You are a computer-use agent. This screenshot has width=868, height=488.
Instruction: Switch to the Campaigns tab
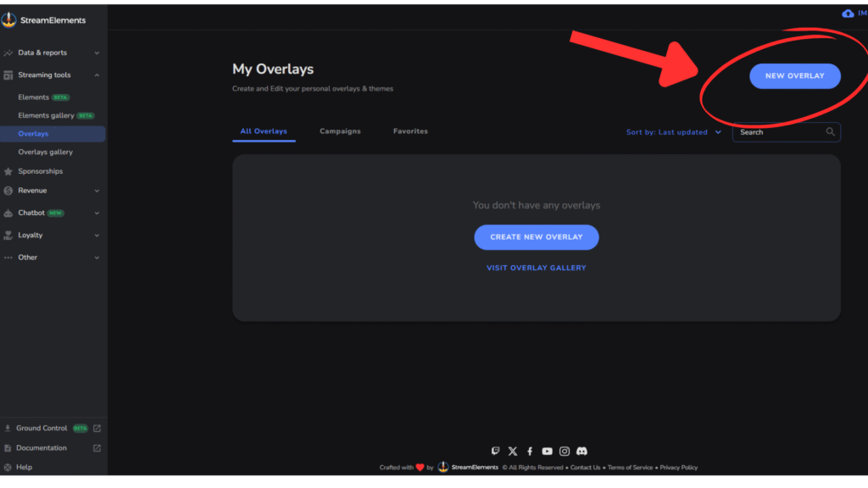[340, 131]
